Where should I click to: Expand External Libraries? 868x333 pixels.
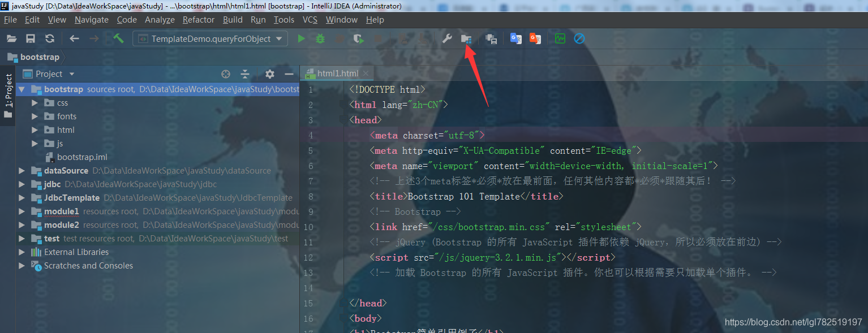click(22, 252)
